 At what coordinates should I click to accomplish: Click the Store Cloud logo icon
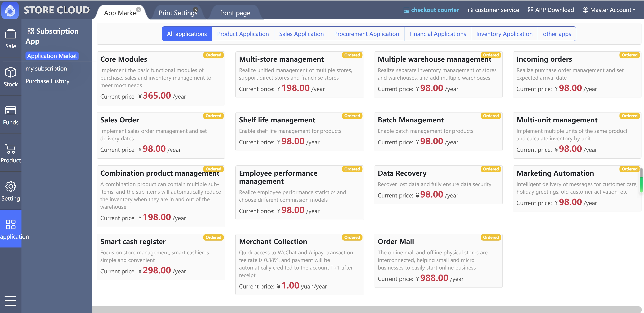(10, 11)
